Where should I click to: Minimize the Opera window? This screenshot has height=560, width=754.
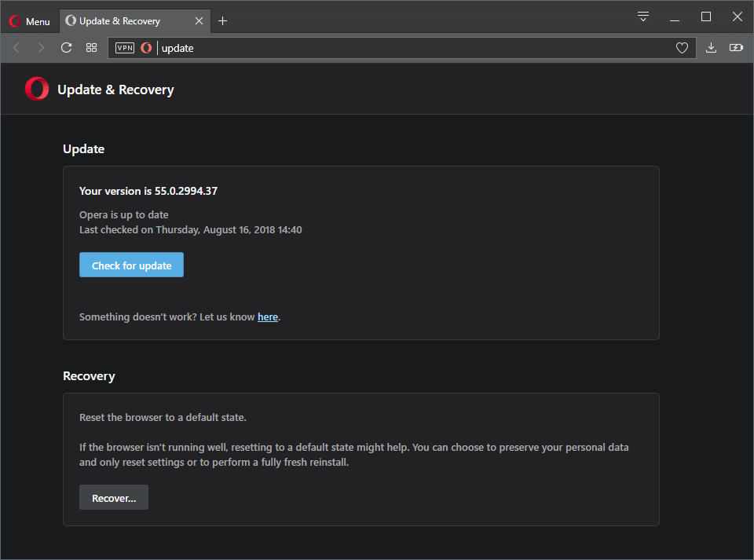(x=675, y=20)
